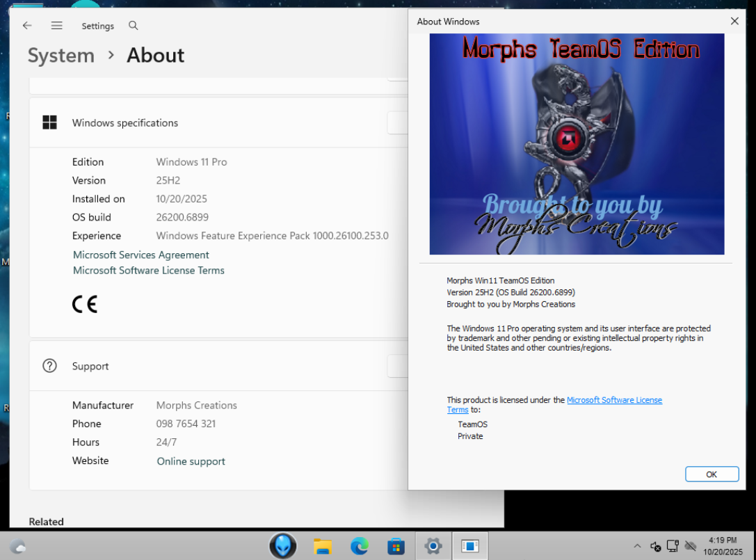Select Edition value Windows 11 Pro
The height and width of the screenshot is (560, 756).
pos(191,162)
